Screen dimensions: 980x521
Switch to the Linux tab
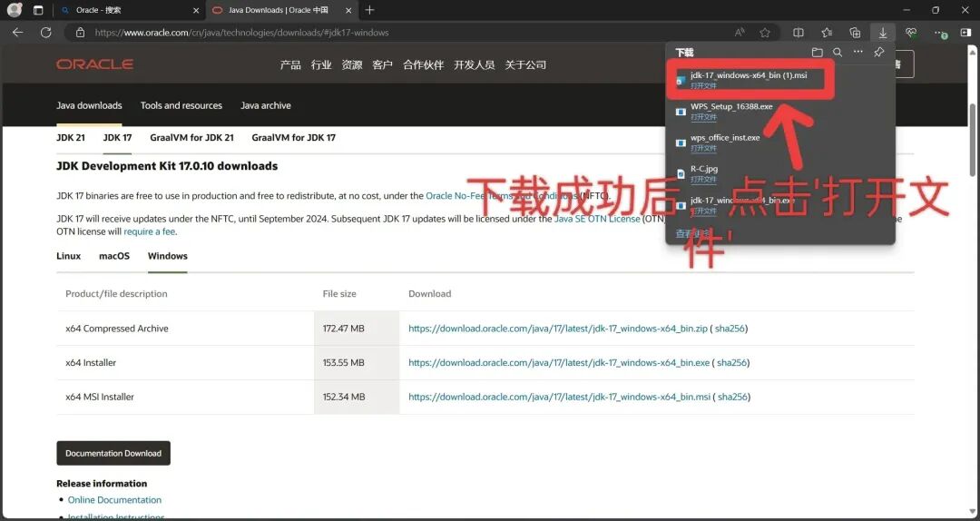69,256
